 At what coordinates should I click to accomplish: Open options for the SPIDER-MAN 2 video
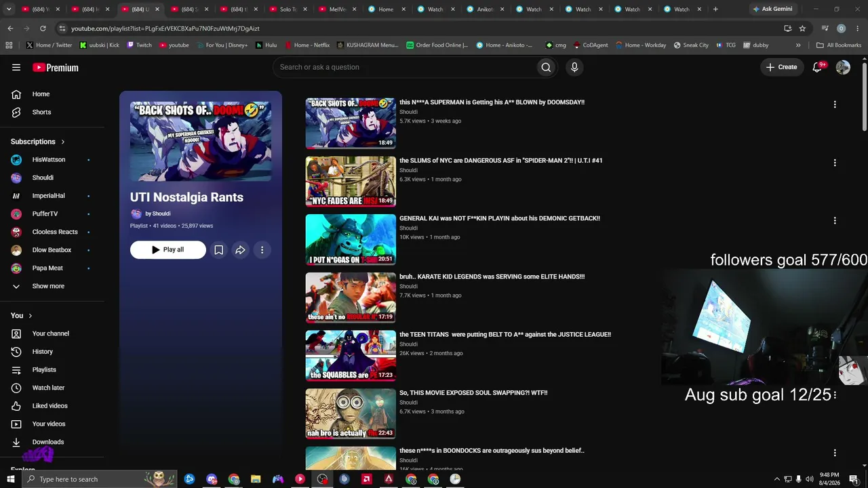835,163
